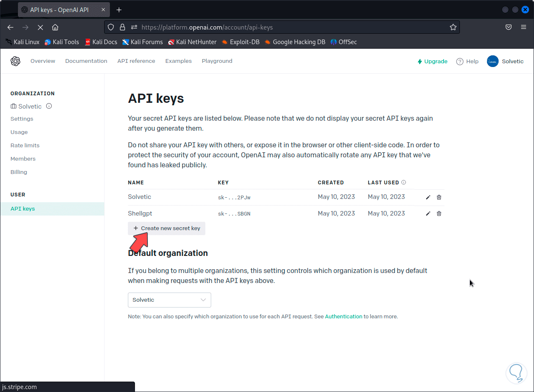Open the Kali Linux bookmark

(x=22, y=42)
